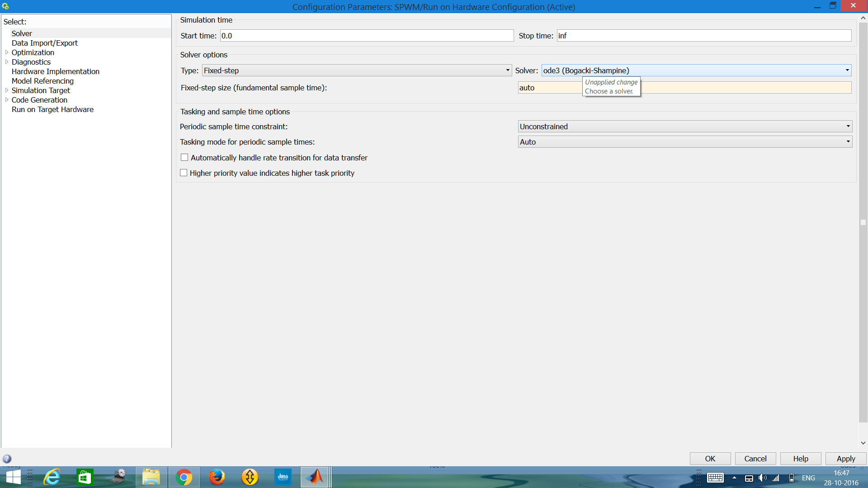Screen dimensions: 868x488
Task: Expand the Code Generation tree item
Action: point(6,100)
